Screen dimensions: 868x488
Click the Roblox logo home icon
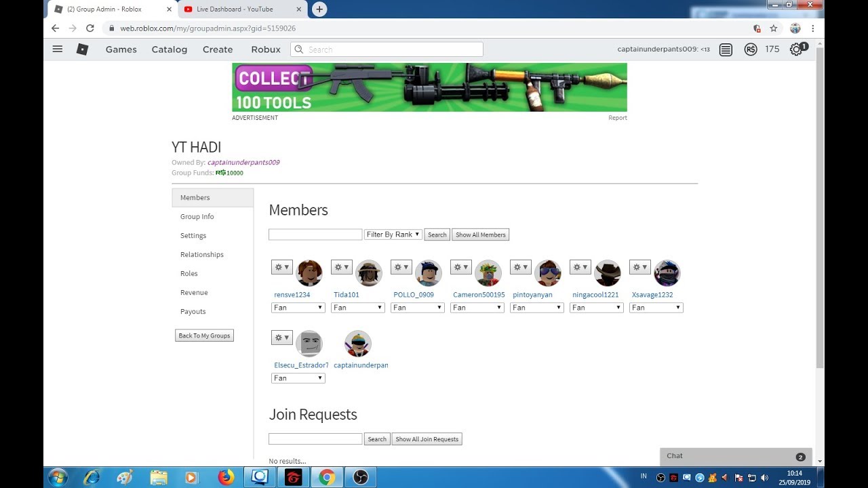pyautogui.click(x=82, y=49)
